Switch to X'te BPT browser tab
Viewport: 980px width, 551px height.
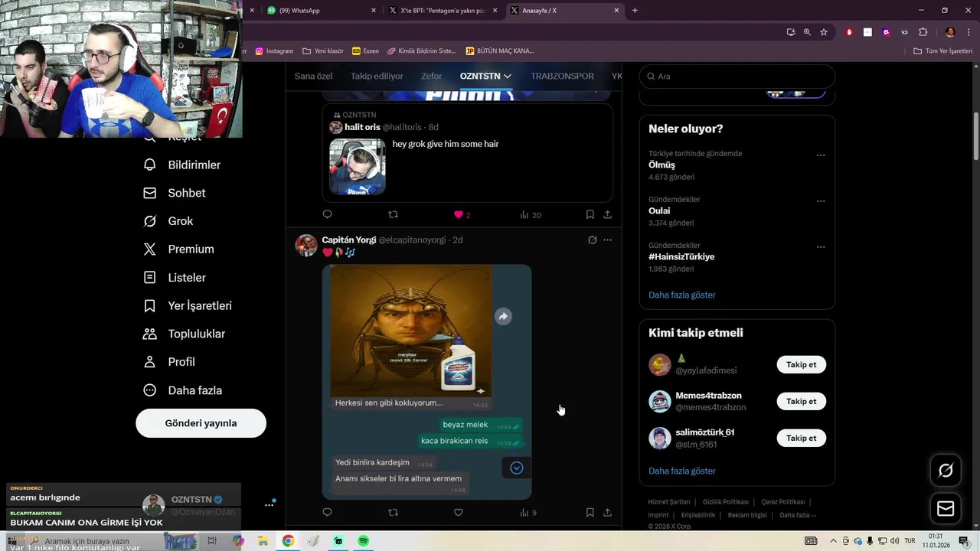point(443,11)
